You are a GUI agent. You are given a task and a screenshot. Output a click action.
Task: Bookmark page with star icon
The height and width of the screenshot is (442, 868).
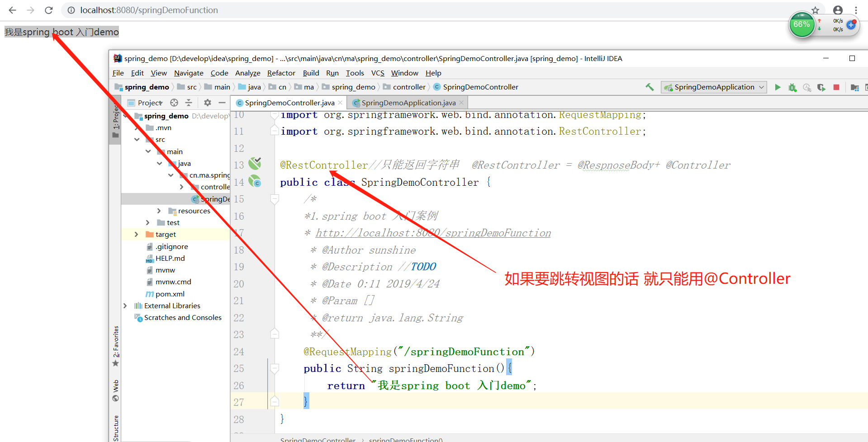tap(815, 10)
